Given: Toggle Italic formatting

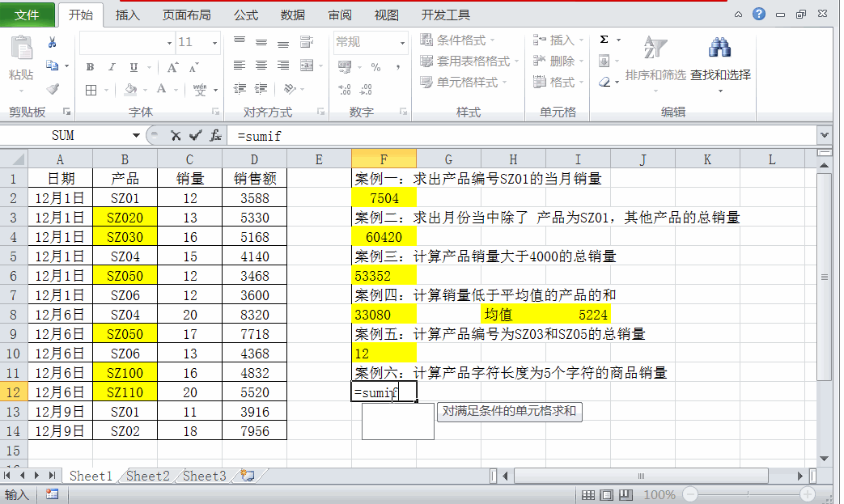Looking at the screenshot, I should pyautogui.click(x=112, y=67).
